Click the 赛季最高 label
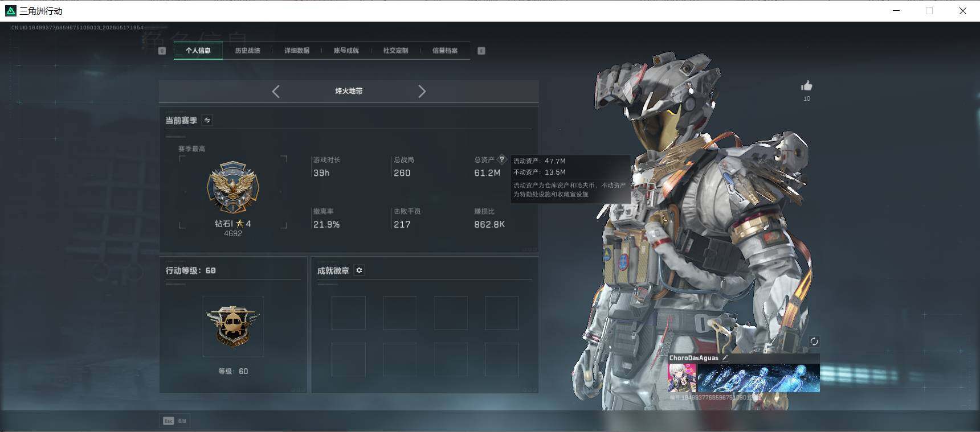The height and width of the screenshot is (432, 980). (x=191, y=149)
